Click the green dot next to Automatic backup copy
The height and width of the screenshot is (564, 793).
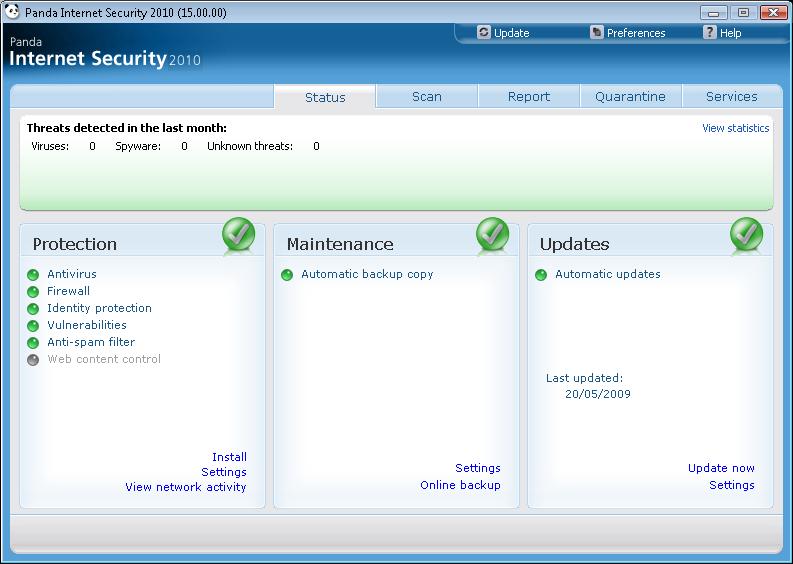[x=287, y=275]
